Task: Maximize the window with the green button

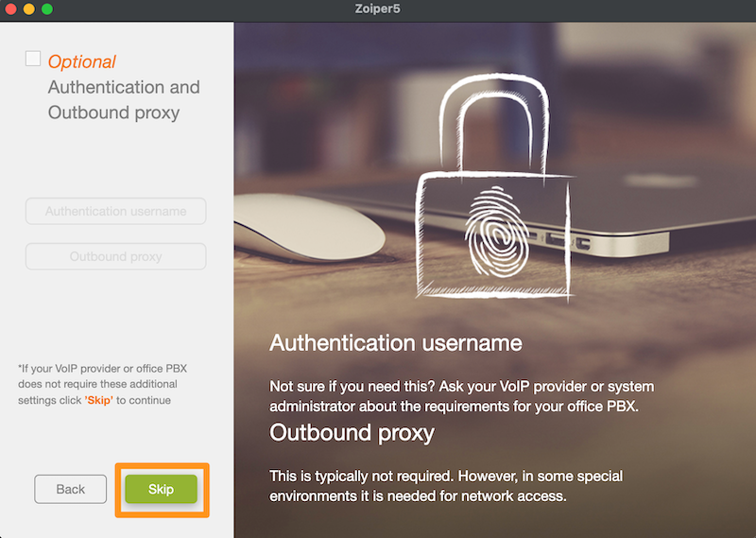Action: (46, 9)
